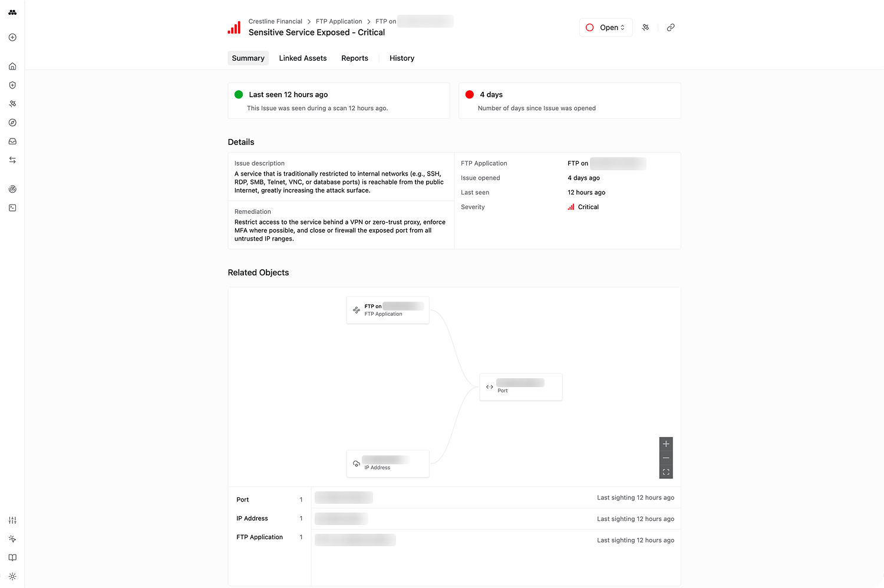The image size is (884, 588).
Task: Open the issue status dropdown showing Open
Action: [606, 28]
